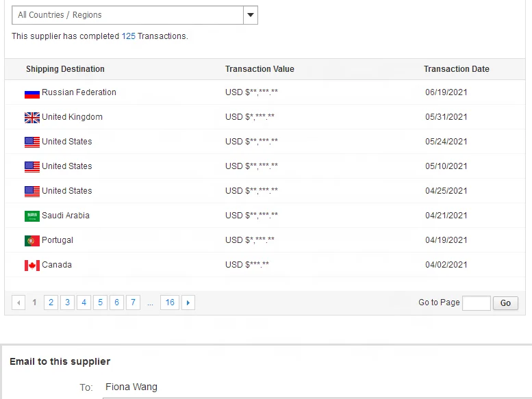Viewport: 532px width, 399px height.
Task: Open page 4 of transactions
Action: (84, 303)
